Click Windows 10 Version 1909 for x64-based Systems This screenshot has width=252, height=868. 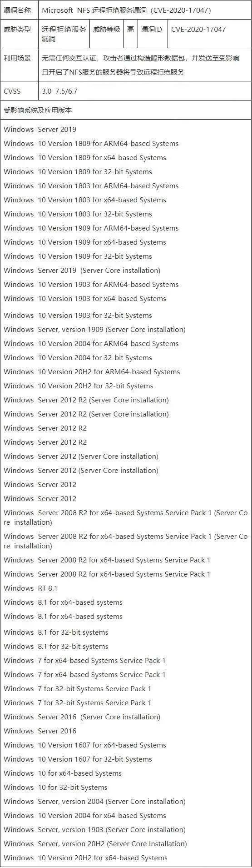[x=85, y=242]
